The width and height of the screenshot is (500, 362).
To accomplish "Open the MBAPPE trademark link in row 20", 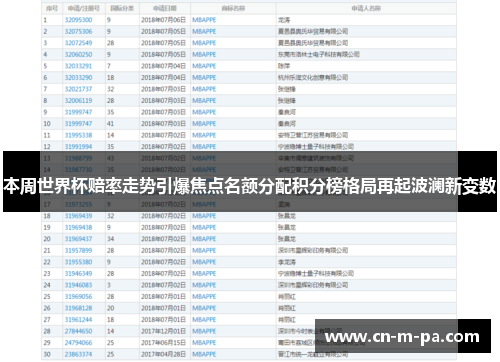I will [204, 239].
